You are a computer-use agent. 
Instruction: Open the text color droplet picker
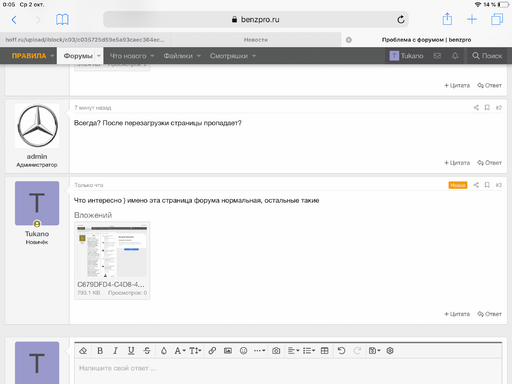point(164,351)
